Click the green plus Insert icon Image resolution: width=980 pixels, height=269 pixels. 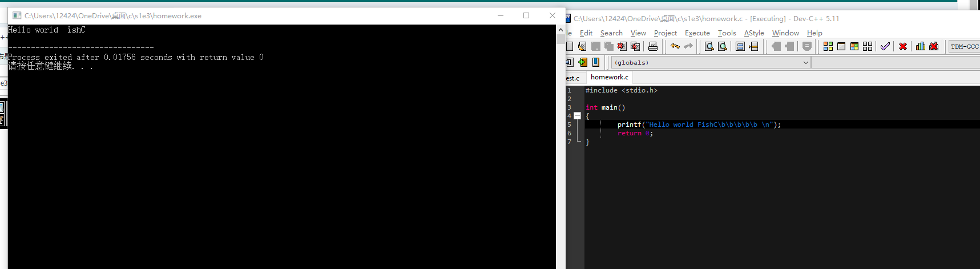[x=582, y=62]
